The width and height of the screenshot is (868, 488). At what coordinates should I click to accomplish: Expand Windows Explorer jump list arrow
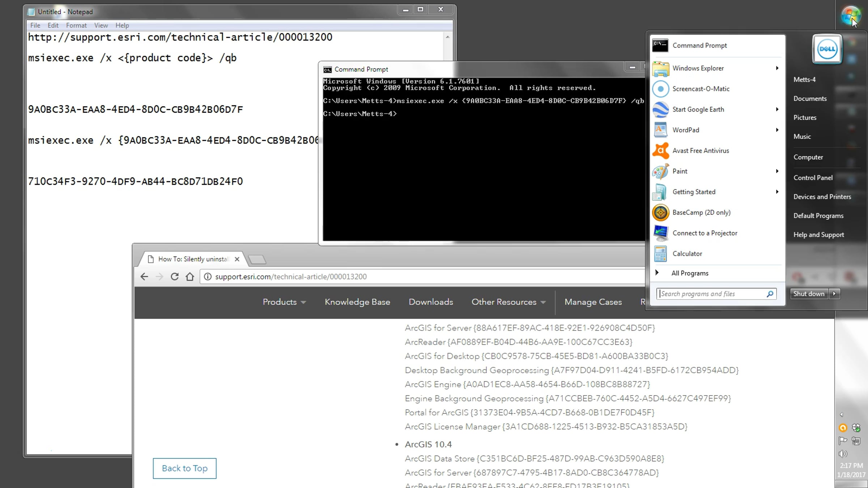click(777, 68)
